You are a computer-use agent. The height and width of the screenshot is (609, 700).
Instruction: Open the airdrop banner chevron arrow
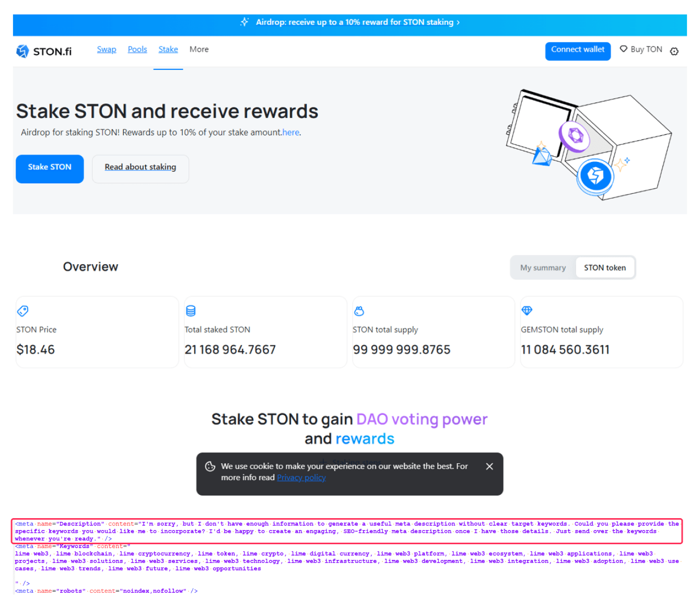coord(458,22)
